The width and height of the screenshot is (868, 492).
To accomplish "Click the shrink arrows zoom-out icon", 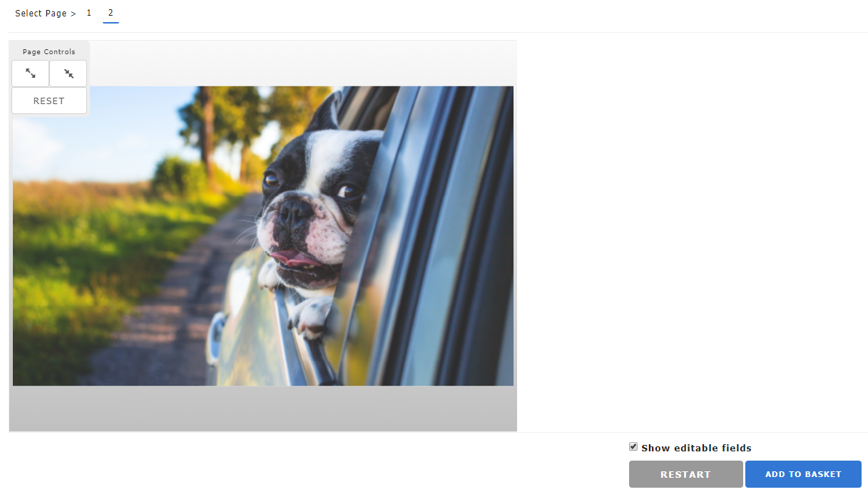I will 68,73.
